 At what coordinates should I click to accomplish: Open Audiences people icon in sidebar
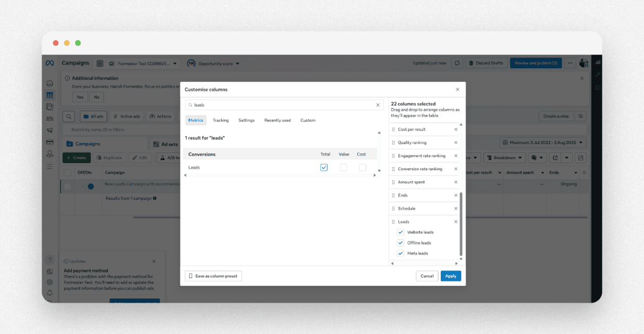(x=49, y=119)
